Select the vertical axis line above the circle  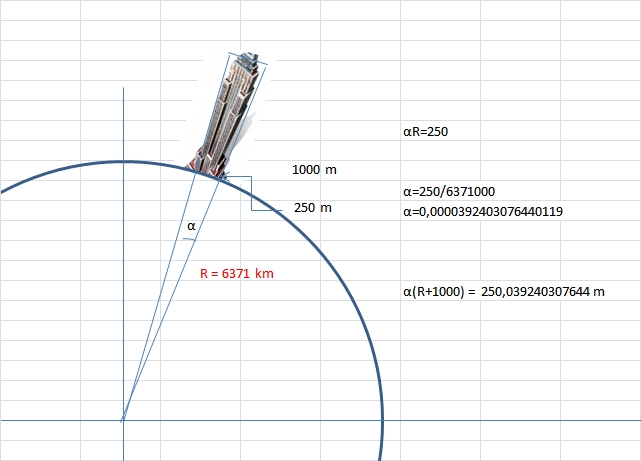122,122
